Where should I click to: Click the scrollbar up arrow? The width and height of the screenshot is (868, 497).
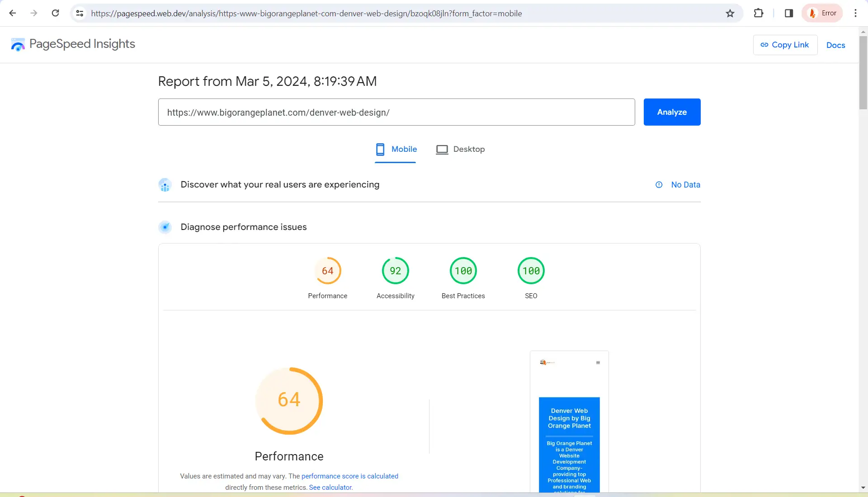(863, 32)
